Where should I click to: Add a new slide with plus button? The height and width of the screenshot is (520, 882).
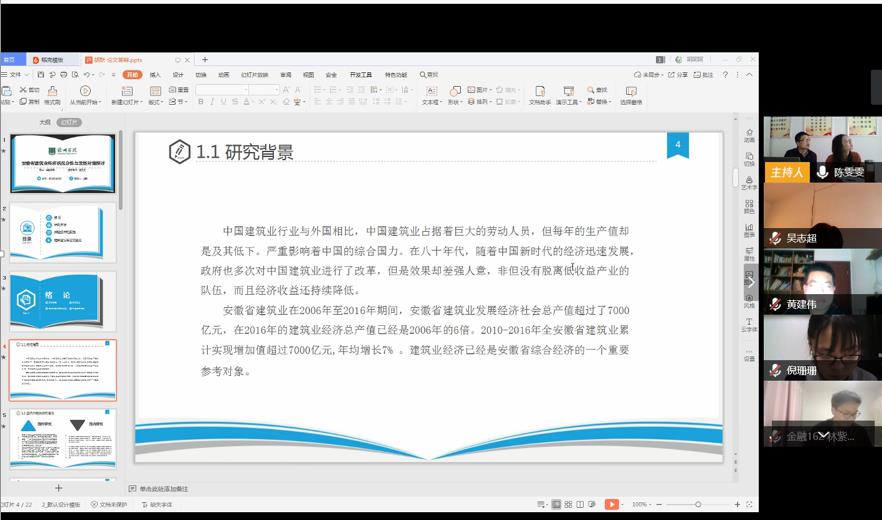58,488
